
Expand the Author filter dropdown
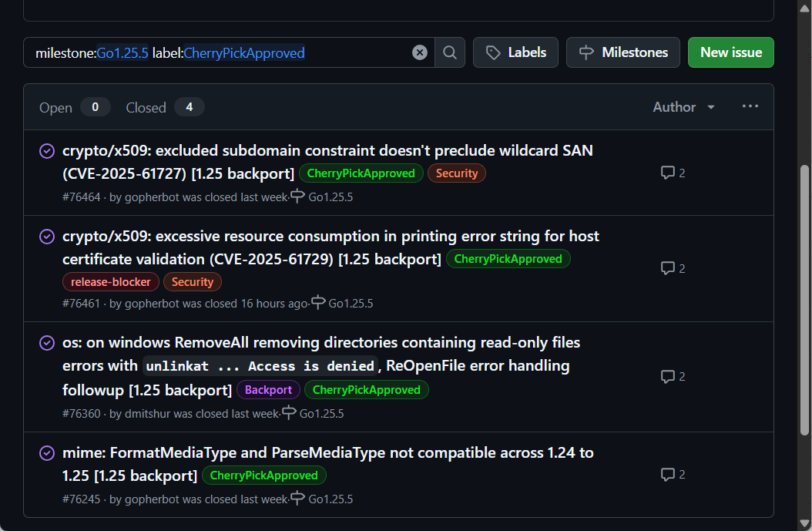(x=683, y=107)
